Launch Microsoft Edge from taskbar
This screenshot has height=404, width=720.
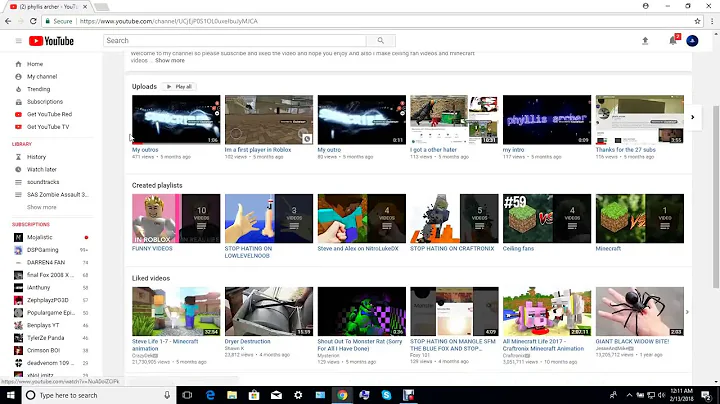pos(210,395)
